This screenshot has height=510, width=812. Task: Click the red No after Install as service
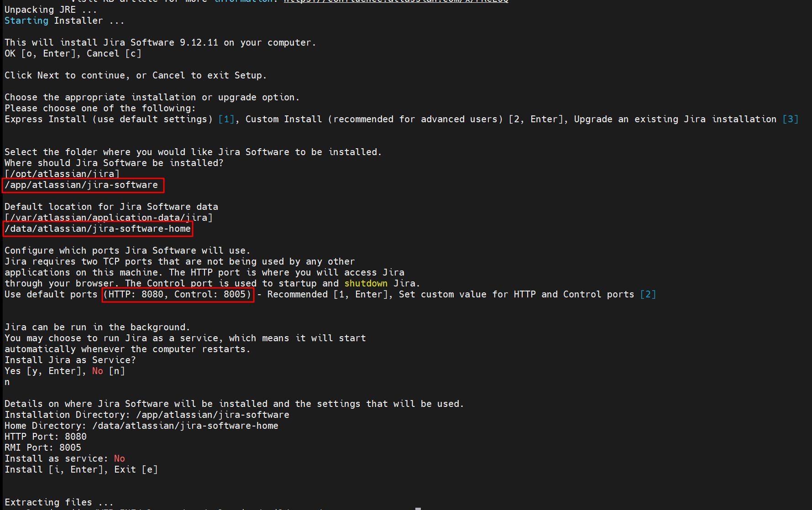pyautogui.click(x=119, y=459)
